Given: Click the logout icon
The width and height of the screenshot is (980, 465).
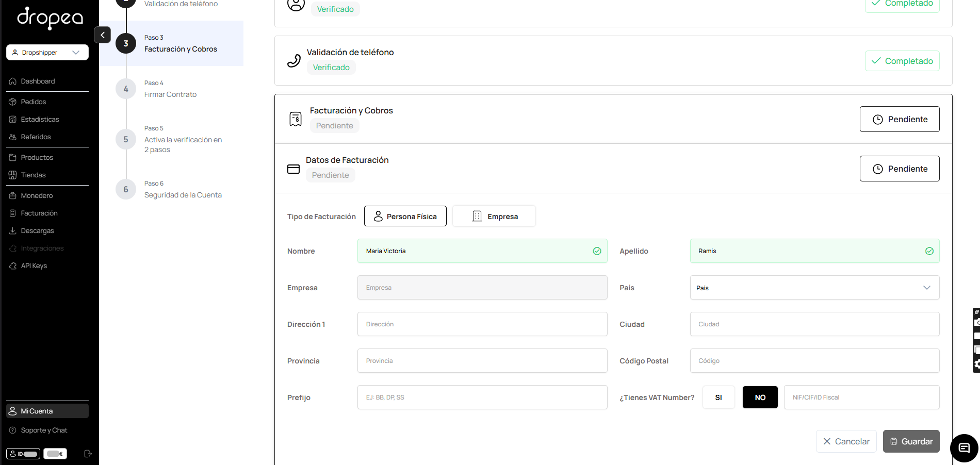Looking at the screenshot, I should (88, 454).
